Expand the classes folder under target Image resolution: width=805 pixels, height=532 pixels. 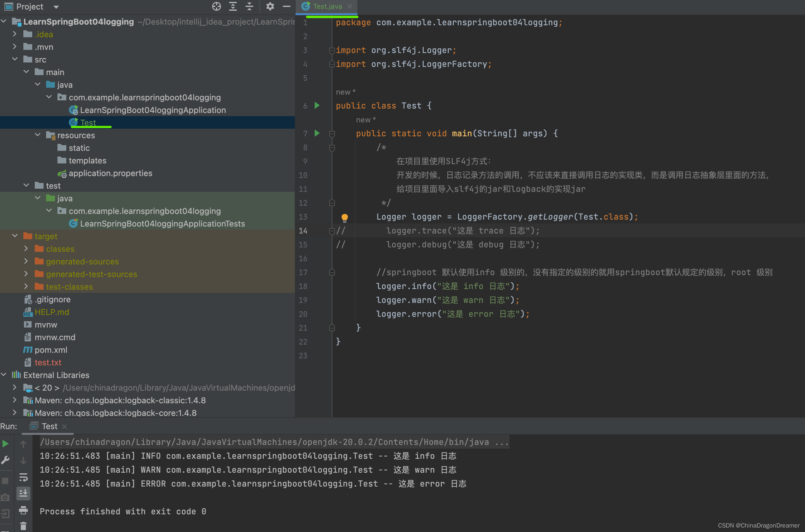tap(26, 248)
